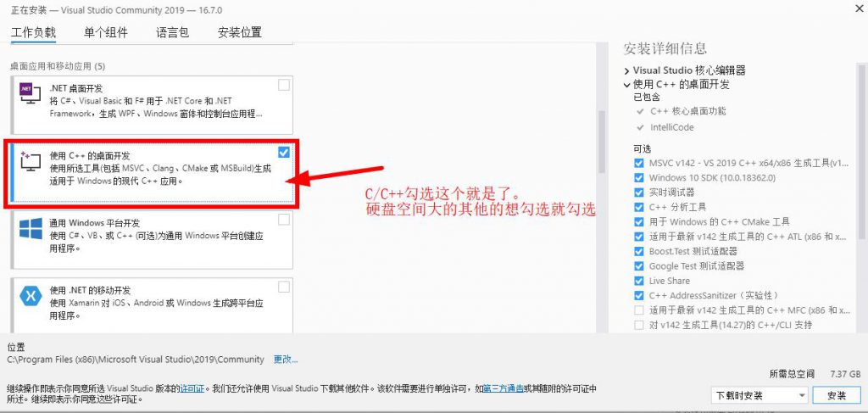The height and width of the screenshot is (413, 868).
Task: Switch to the 语言包 tab
Action: 173,32
